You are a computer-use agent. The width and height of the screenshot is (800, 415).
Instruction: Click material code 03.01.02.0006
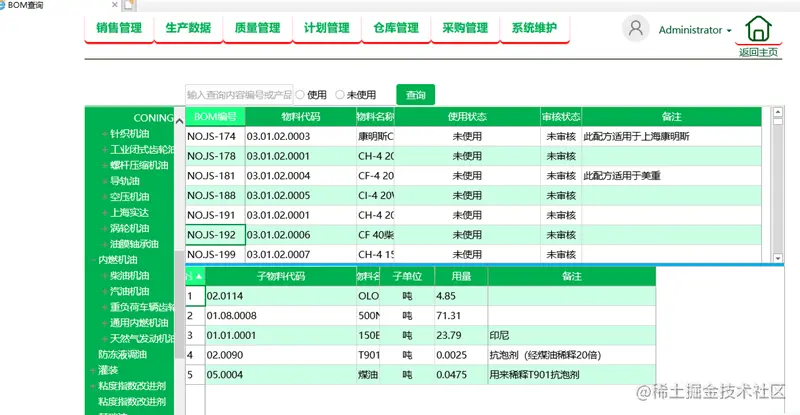pos(278,235)
